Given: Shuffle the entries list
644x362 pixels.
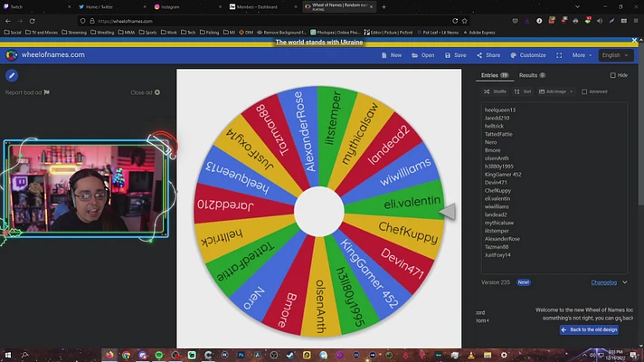Looking at the screenshot, I should (495, 91).
